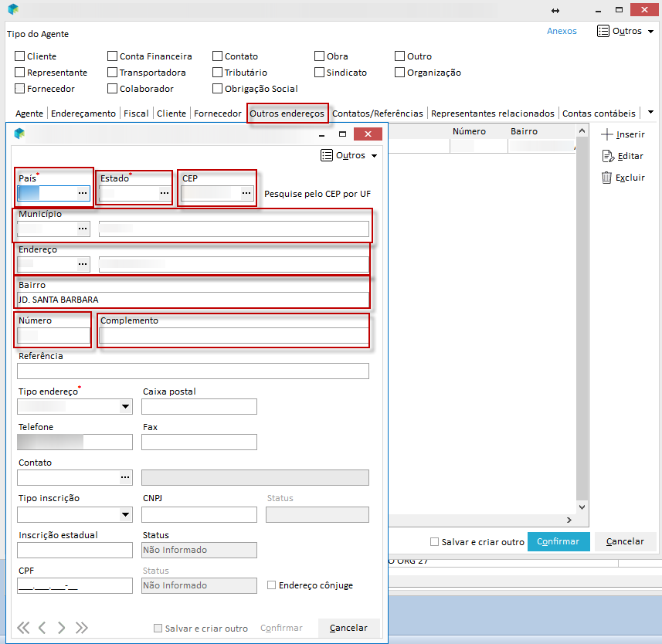Expand the Tipo endereço dropdown
The height and width of the screenshot is (644, 662).
(126, 407)
